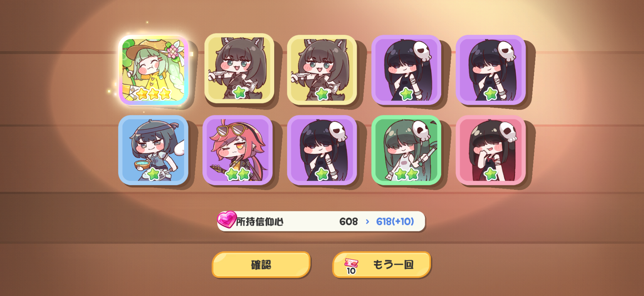Tap the double green stars on green-haired card
This screenshot has height=296, width=644.
click(406, 174)
